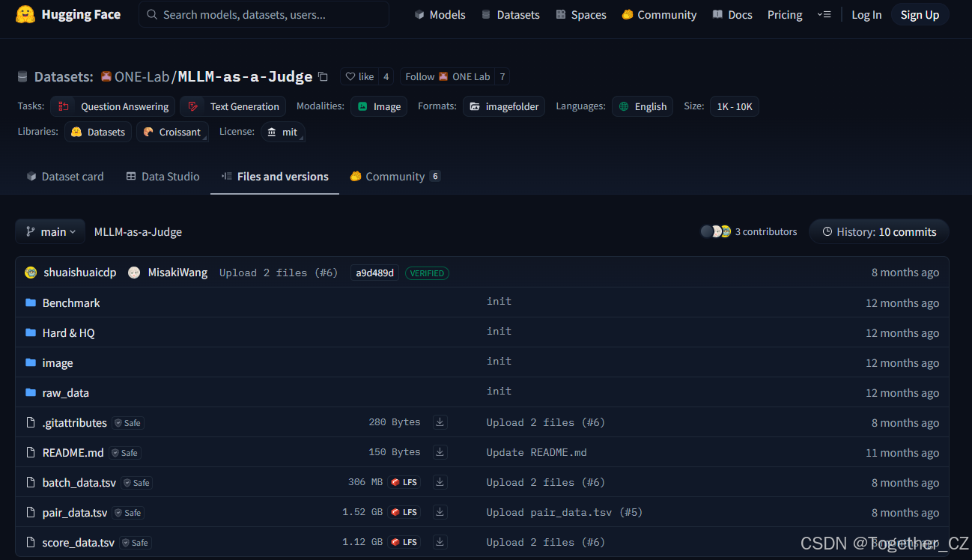Click the Safe badge next to README.md
972x560 pixels.
point(124,452)
